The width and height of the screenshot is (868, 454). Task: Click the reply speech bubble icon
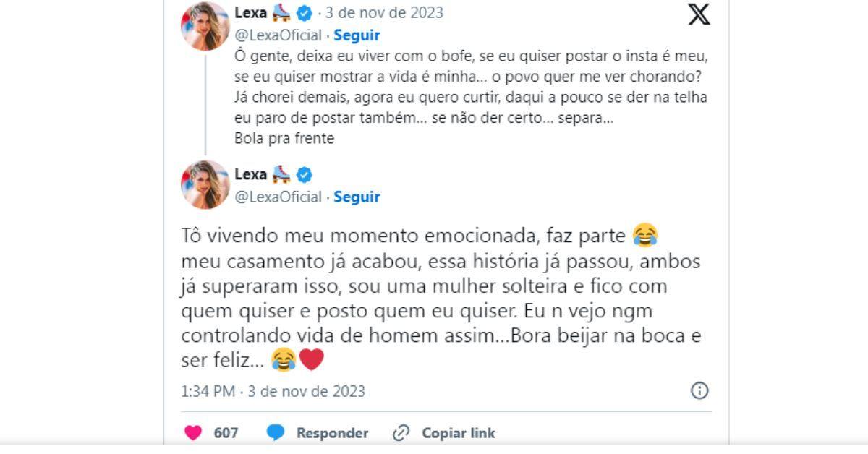(x=276, y=433)
